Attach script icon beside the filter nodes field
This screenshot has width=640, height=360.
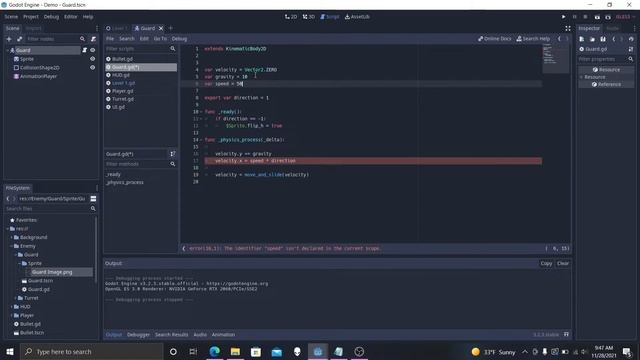[x=93, y=39]
